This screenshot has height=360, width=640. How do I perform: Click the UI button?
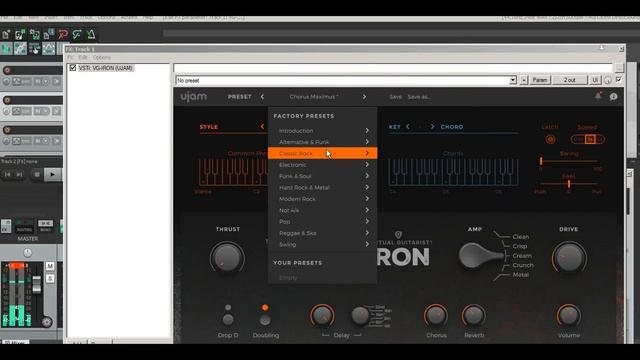(595, 80)
